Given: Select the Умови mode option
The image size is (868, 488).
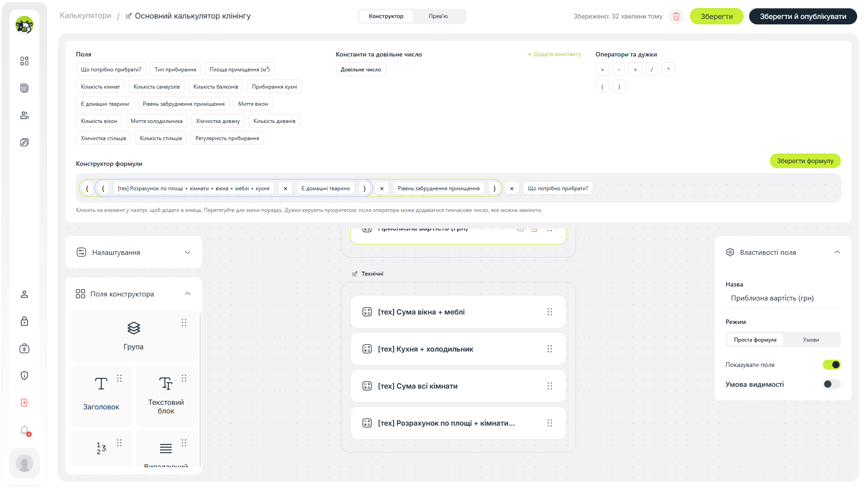Looking at the screenshot, I should point(811,340).
